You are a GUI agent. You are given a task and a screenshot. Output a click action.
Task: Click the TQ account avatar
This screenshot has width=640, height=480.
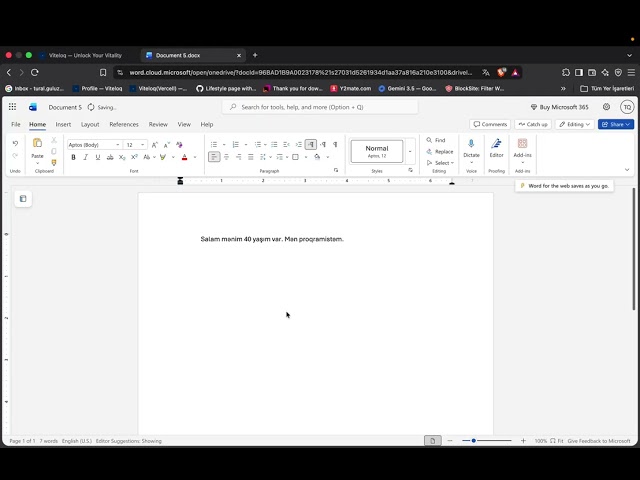(627, 107)
